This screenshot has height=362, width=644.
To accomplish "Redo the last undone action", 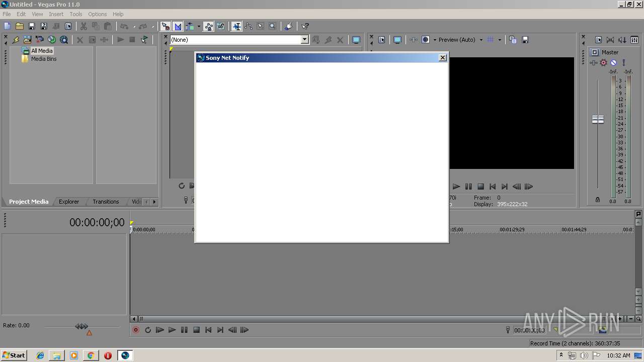I will click(143, 26).
